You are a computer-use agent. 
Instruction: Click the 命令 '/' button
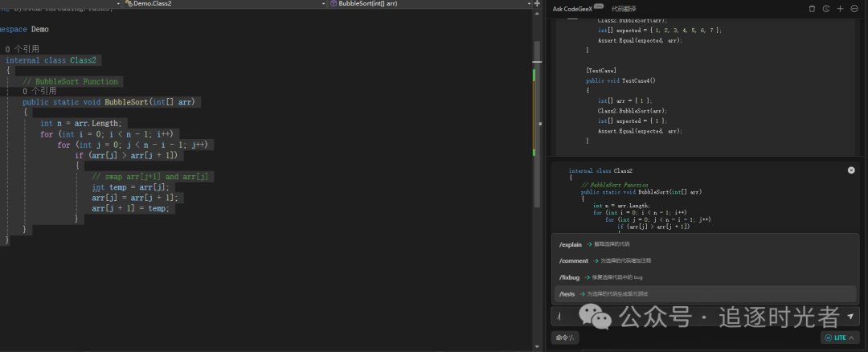pyautogui.click(x=565, y=338)
